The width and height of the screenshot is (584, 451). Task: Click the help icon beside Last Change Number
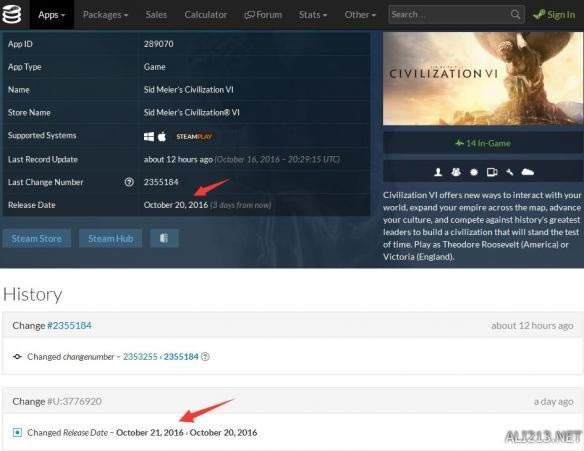(129, 182)
